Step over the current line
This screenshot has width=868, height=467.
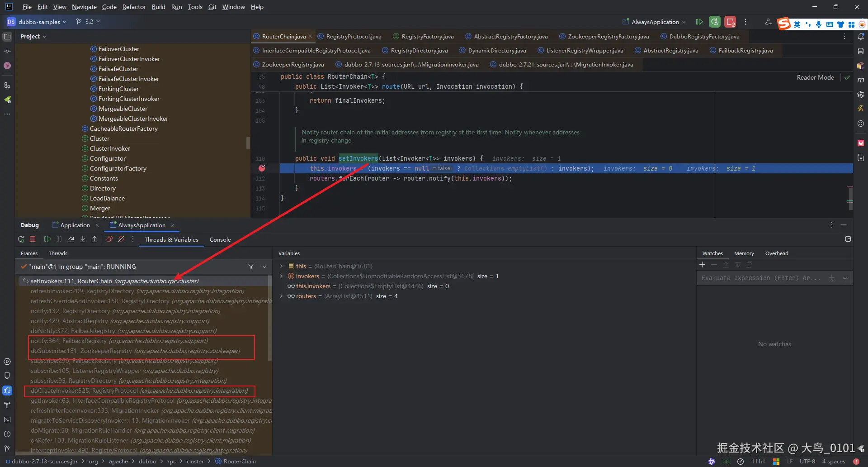tap(71, 239)
